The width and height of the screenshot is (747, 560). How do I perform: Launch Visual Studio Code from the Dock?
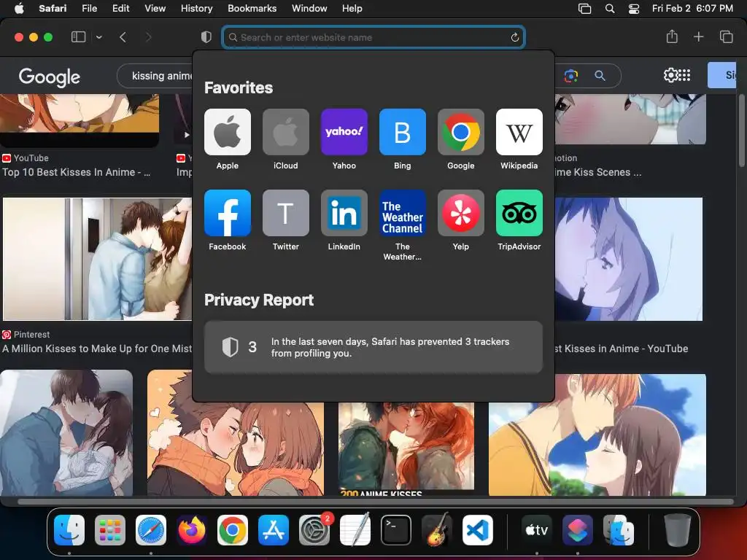477,530
